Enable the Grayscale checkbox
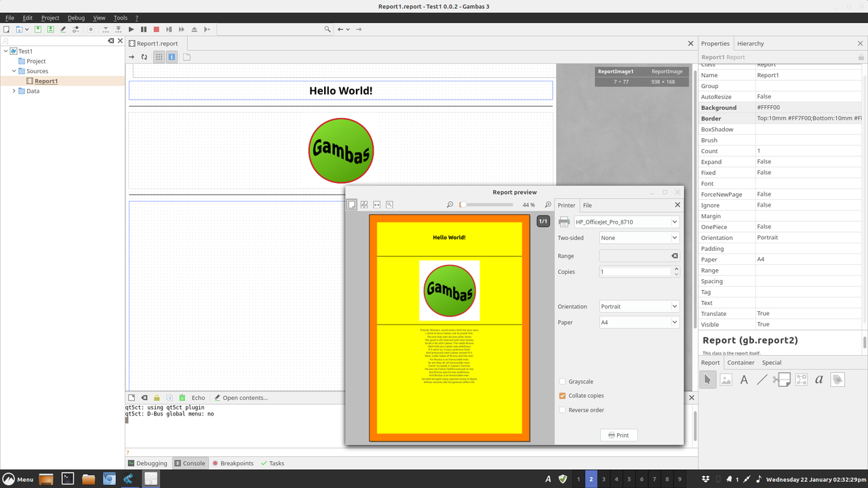The width and height of the screenshot is (868, 488). (x=562, y=382)
